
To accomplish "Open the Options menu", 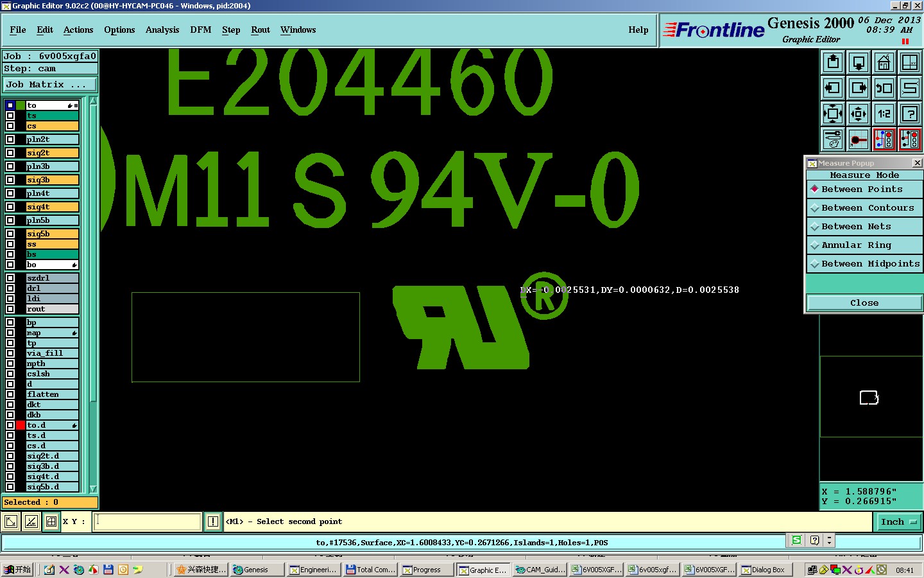I will [119, 30].
